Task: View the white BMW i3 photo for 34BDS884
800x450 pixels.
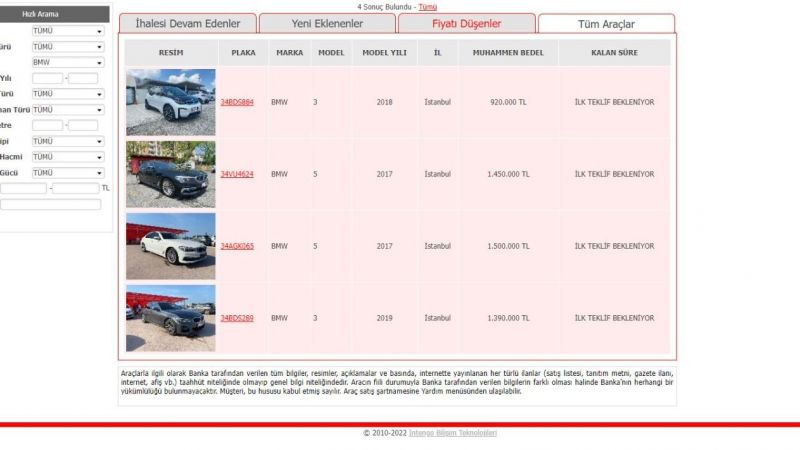Action: 170,102
